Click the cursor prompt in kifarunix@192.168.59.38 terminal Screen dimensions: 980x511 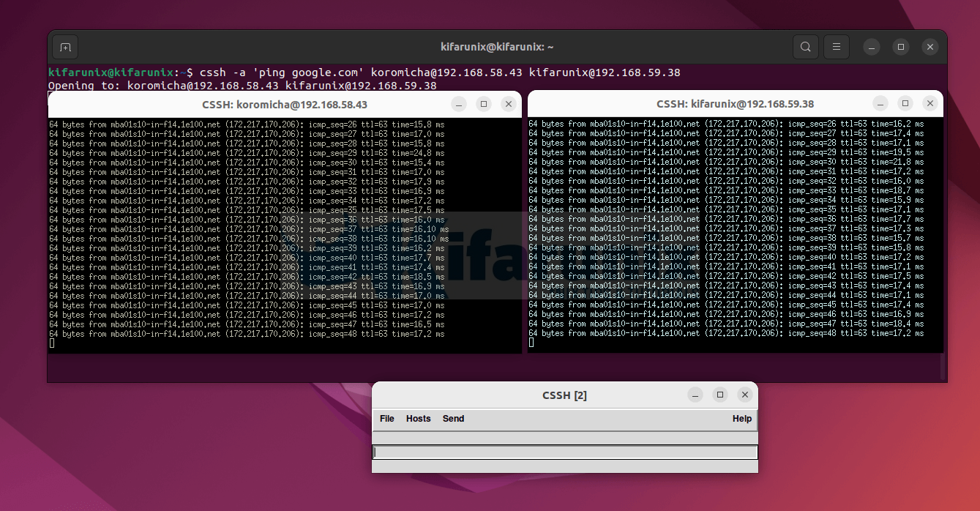(x=531, y=343)
